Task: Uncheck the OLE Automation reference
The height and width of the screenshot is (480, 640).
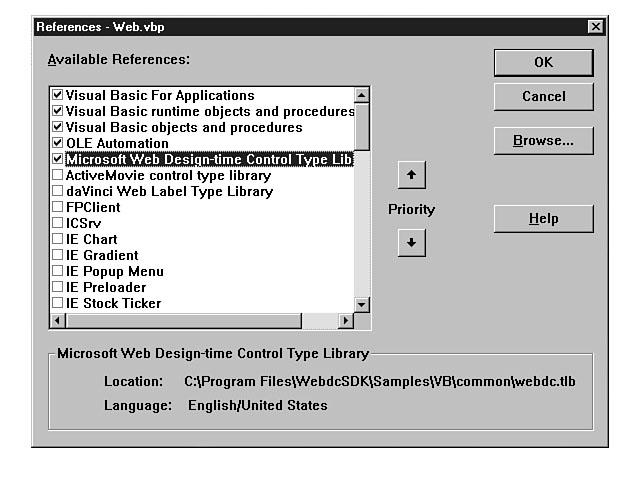Action: [58, 144]
